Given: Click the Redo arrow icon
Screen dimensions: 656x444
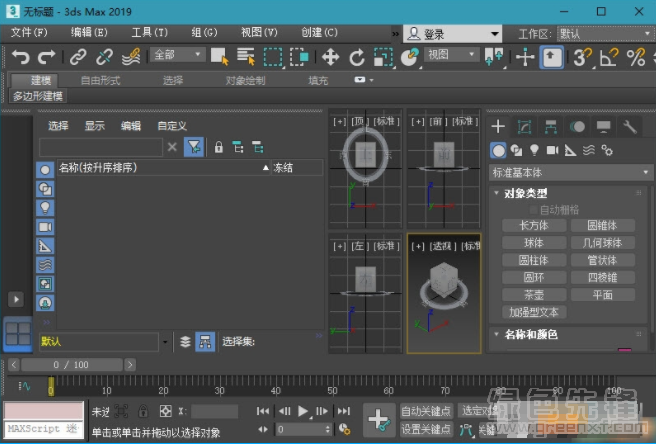Looking at the screenshot, I should point(46,56).
